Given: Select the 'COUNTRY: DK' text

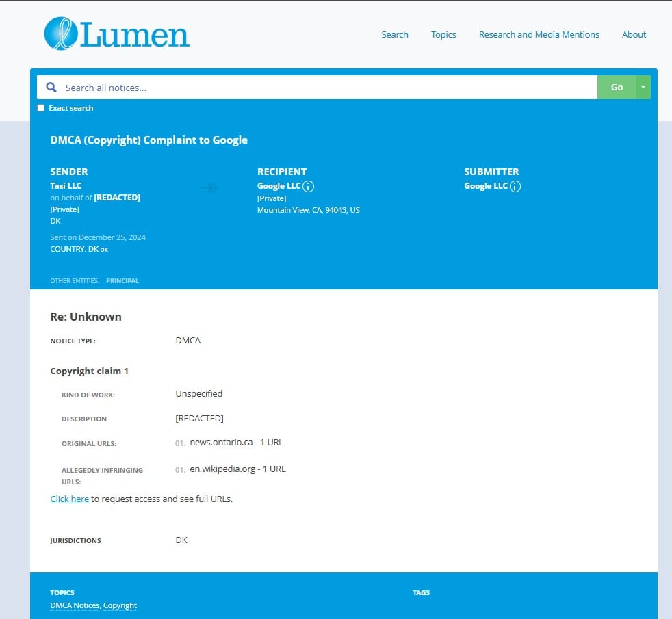Looking at the screenshot, I should tap(74, 249).
